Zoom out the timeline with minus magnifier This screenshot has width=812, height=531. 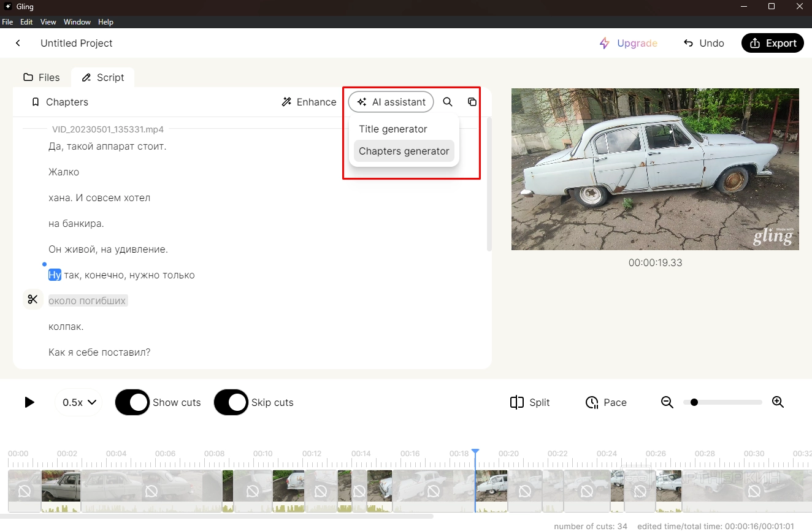pyautogui.click(x=667, y=402)
